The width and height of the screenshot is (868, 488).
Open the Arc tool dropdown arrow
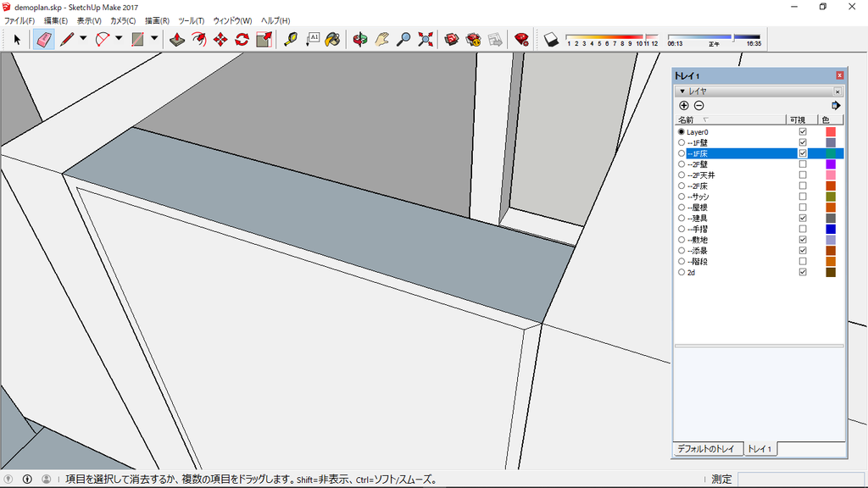[119, 39]
